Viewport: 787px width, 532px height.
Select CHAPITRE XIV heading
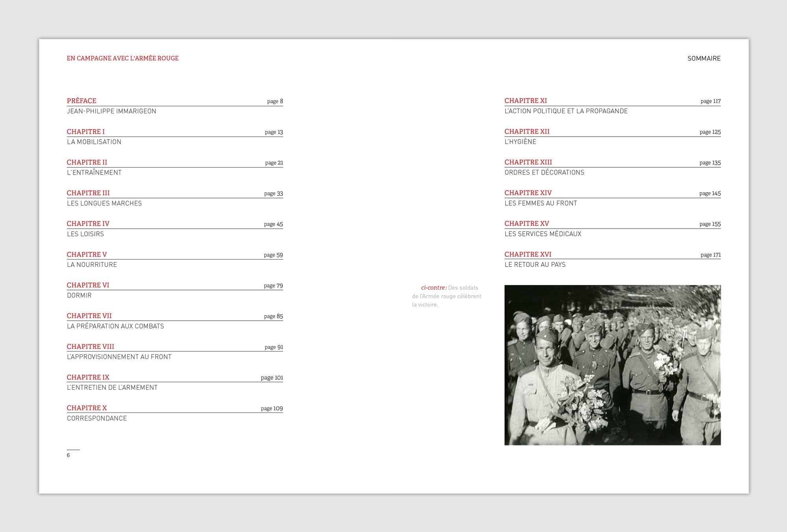(x=528, y=193)
